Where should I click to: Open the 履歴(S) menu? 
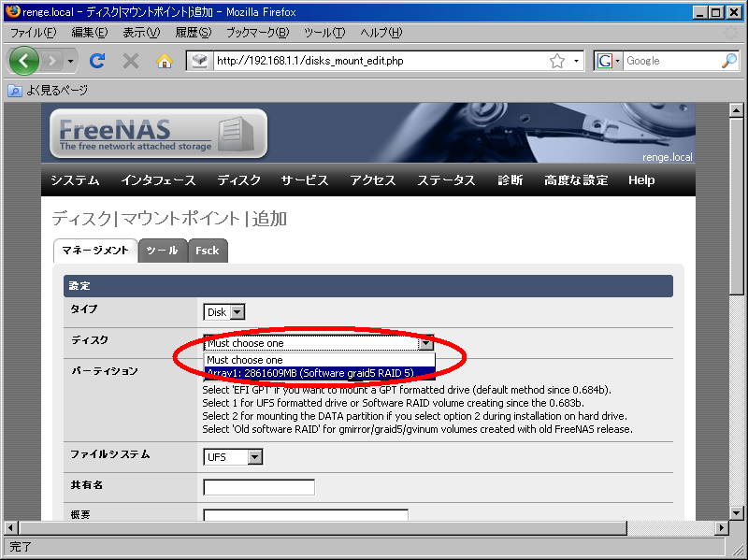[194, 33]
